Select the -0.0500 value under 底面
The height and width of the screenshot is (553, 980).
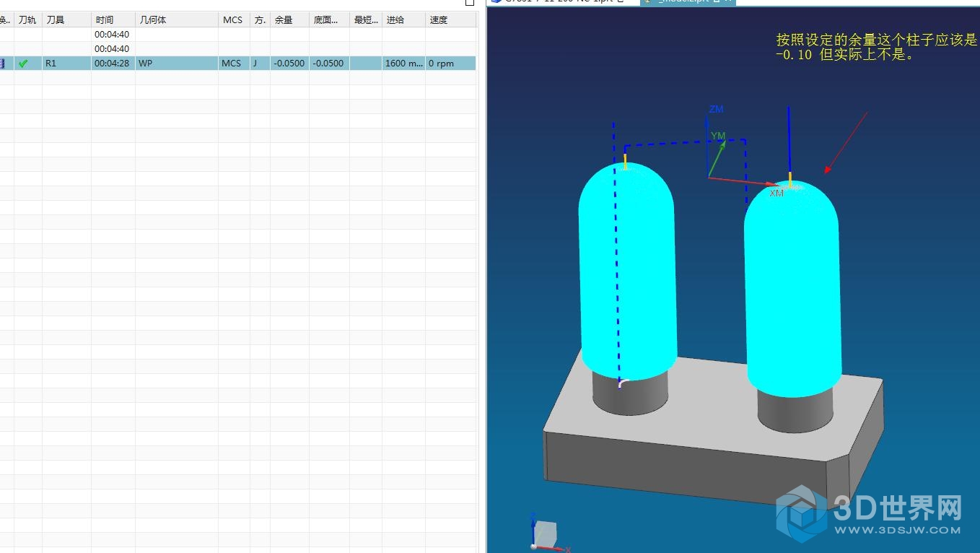pyautogui.click(x=329, y=64)
